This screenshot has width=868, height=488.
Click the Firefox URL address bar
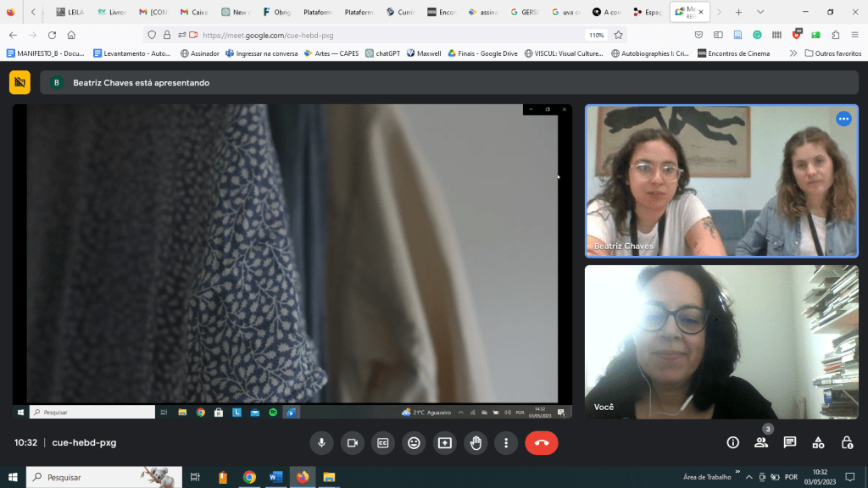[381, 35]
